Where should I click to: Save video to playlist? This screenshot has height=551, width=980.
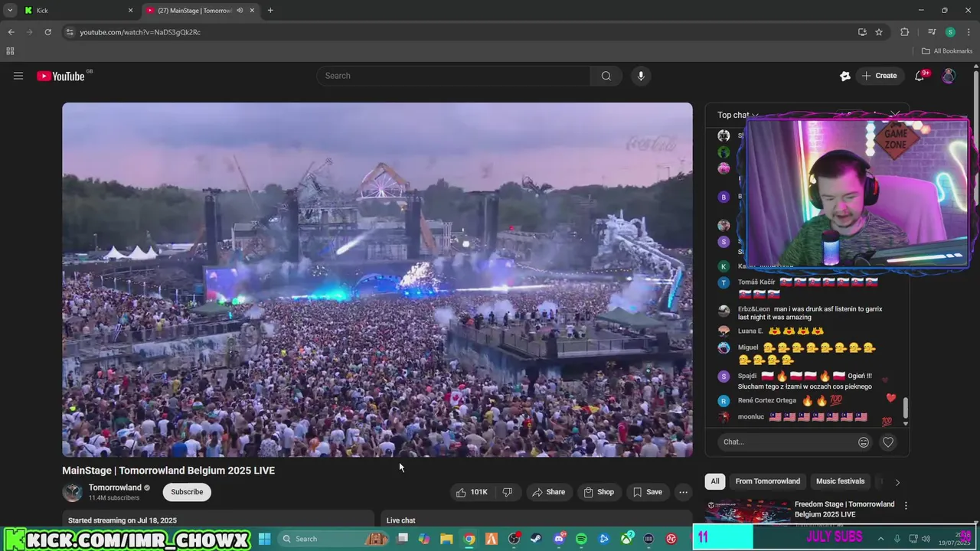point(648,492)
